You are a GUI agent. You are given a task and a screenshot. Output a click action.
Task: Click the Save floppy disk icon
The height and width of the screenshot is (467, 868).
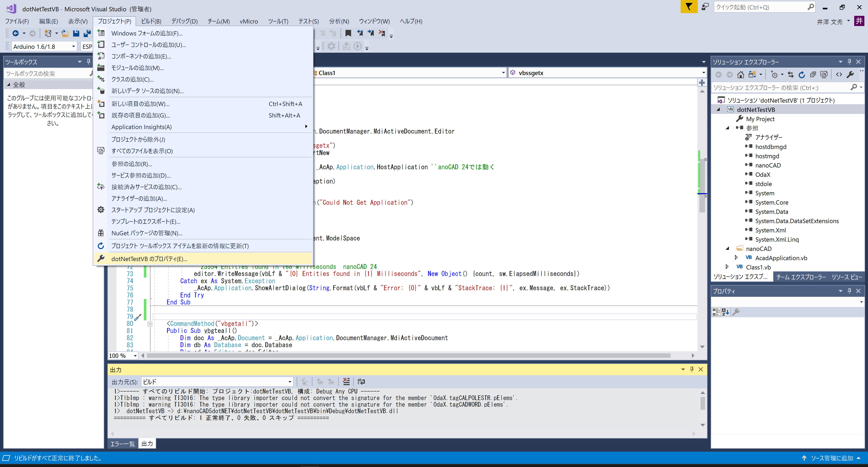tap(76, 33)
